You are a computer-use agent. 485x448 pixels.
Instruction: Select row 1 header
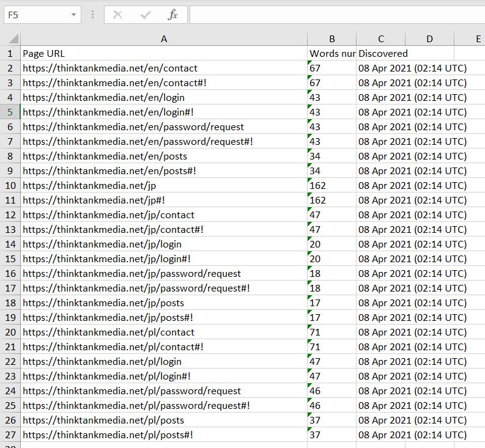[x=10, y=54]
